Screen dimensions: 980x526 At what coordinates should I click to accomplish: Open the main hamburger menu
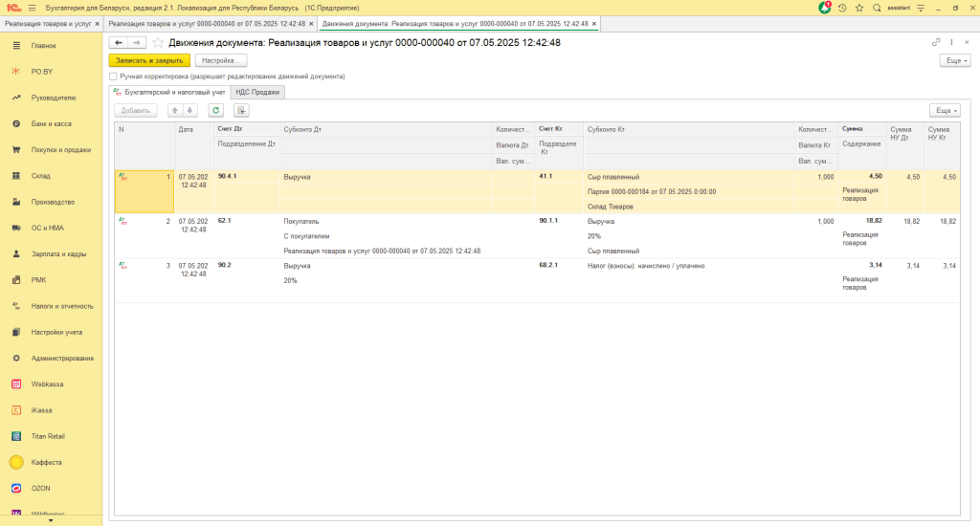[32, 8]
